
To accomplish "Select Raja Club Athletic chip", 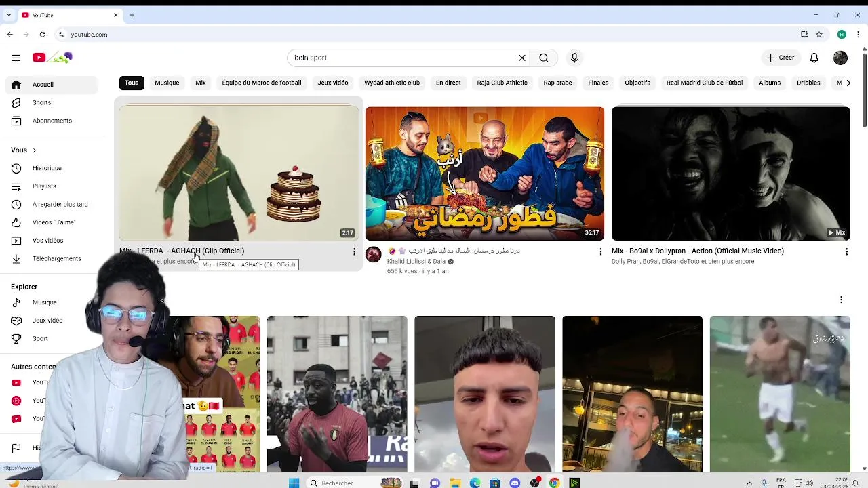I will (502, 83).
